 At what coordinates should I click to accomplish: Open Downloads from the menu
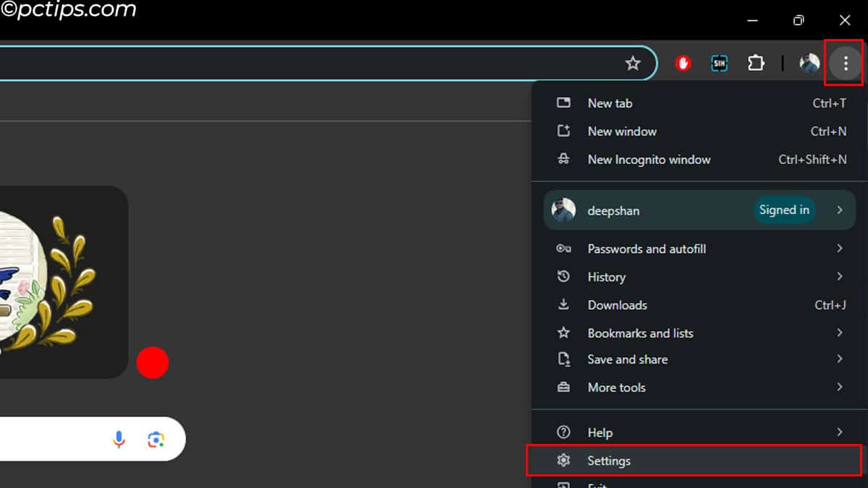tap(699, 305)
